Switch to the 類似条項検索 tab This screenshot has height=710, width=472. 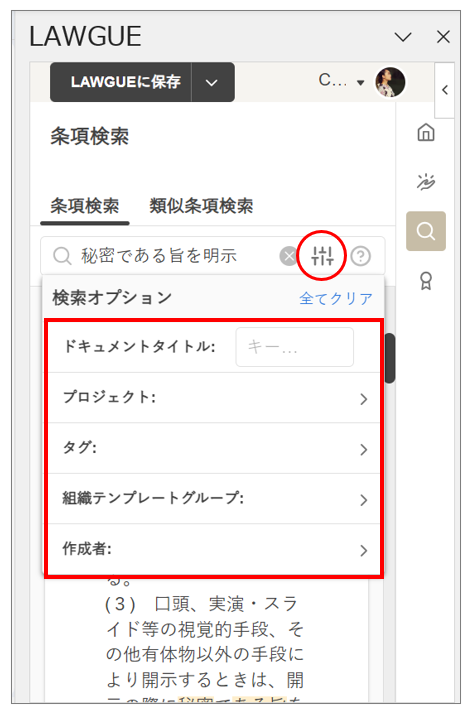coord(201,206)
